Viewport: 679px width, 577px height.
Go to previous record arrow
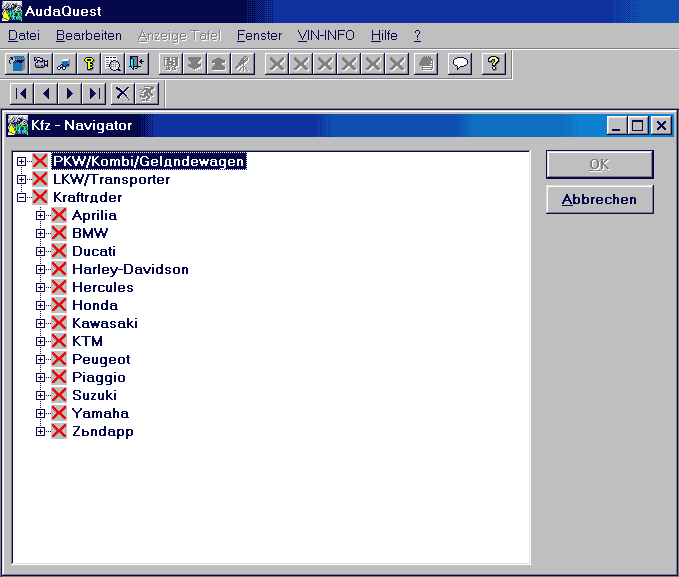point(45,93)
